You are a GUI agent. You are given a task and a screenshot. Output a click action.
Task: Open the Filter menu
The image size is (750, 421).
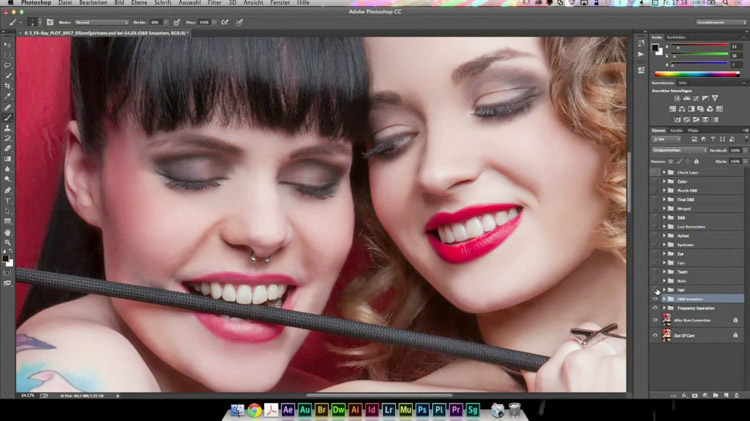pyautogui.click(x=215, y=3)
